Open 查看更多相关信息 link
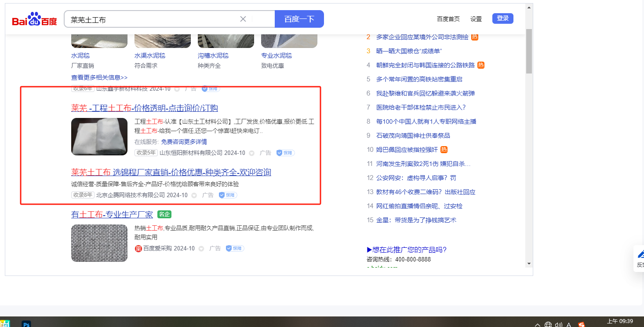 coord(99,77)
